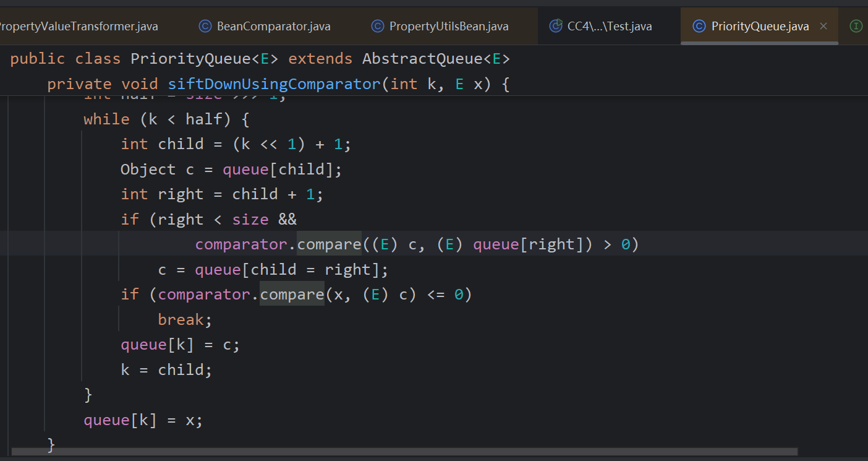Close the PriorityQueue.java tab
The width and height of the screenshot is (868, 461).
(x=823, y=26)
